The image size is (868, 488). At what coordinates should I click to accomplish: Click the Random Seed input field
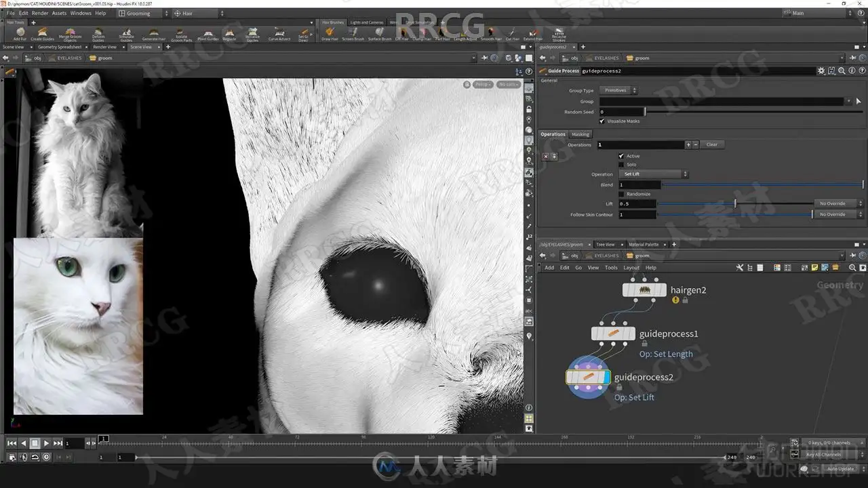622,112
